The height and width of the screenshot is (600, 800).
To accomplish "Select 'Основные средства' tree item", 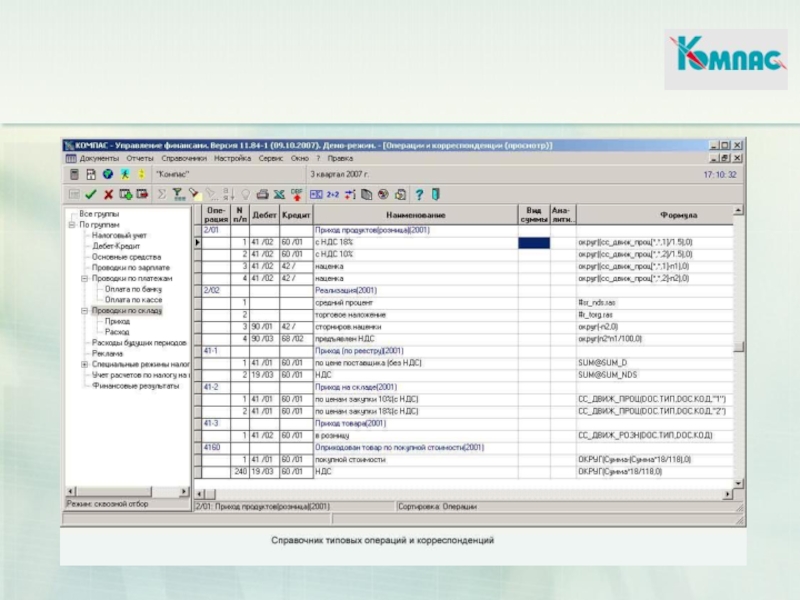I will tap(126, 257).
